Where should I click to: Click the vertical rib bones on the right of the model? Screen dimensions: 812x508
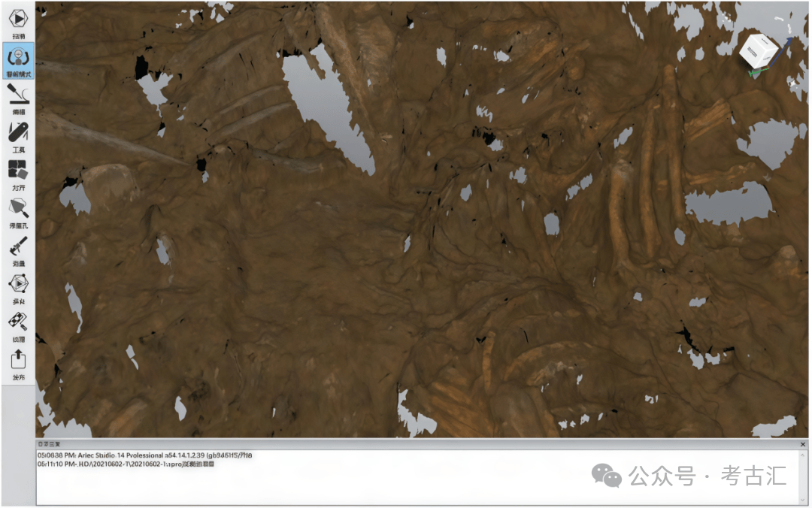(647, 180)
